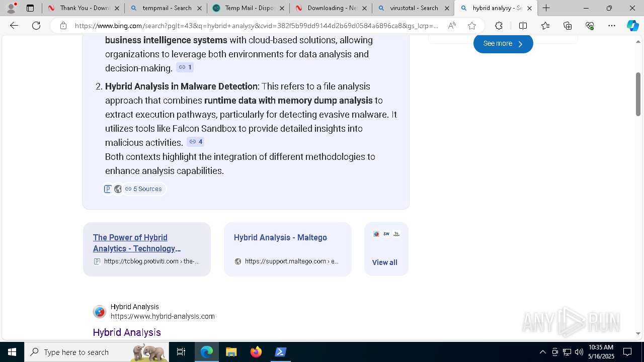This screenshot has height=362, width=644.
Task: Open the Extensions puzzle icon
Action: 499,26
